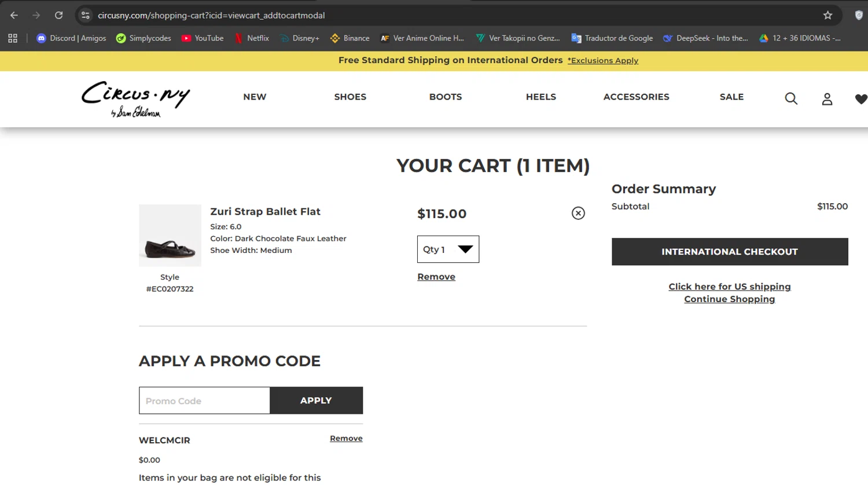
Task: Open the site search magnifier icon
Action: click(x=791, y=99)
